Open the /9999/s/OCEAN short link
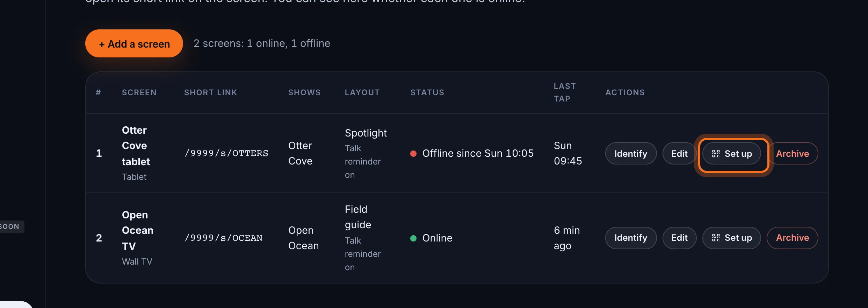The height and width of the screenshot is (308, 868). [223, 238]
